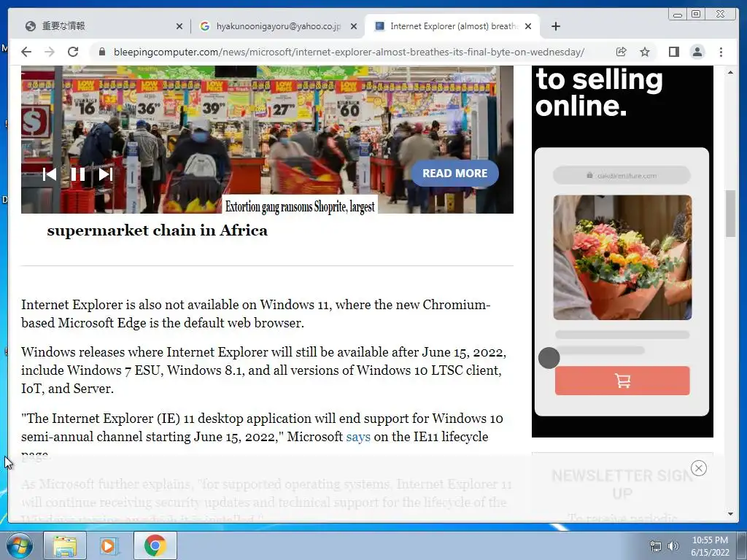Screen dimensions: 747x560
Task: Click the address bar URL
Action: [x=349, y=52]
